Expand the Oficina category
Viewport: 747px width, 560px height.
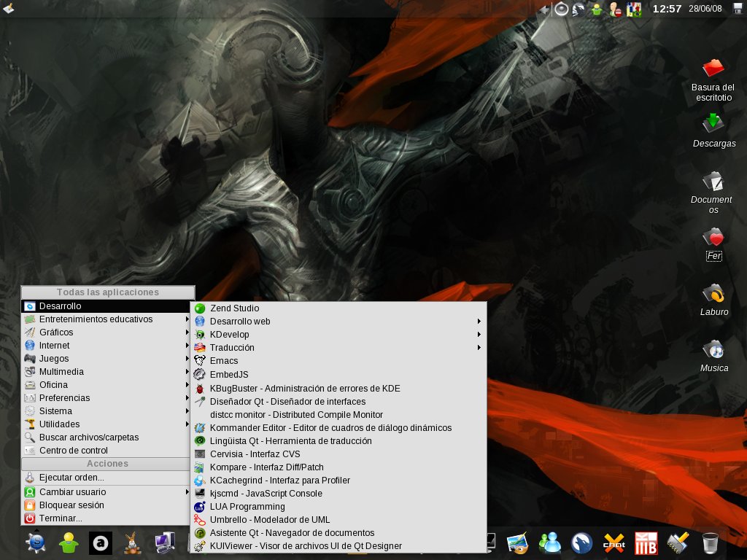point(107,385)
